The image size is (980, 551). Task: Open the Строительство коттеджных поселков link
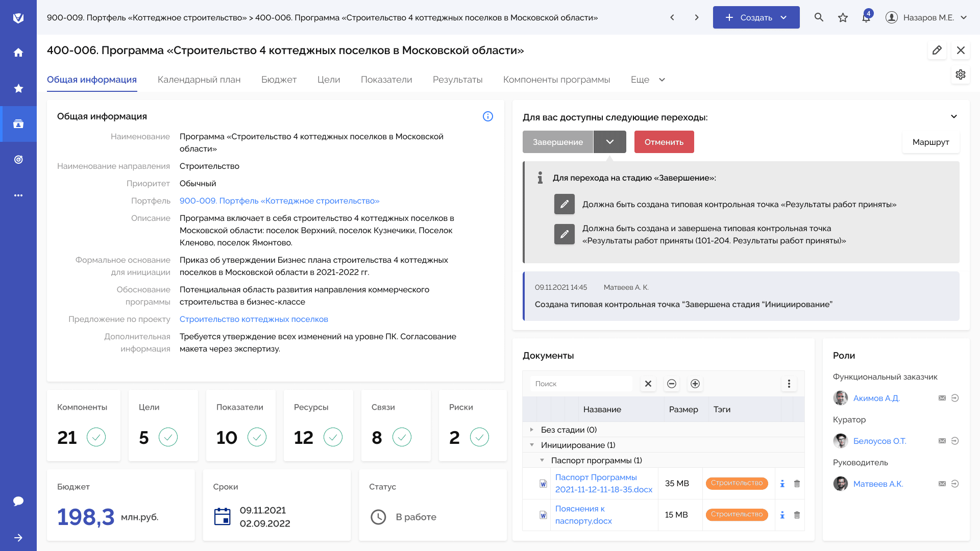pyautogui.click(x=253, y=319)
